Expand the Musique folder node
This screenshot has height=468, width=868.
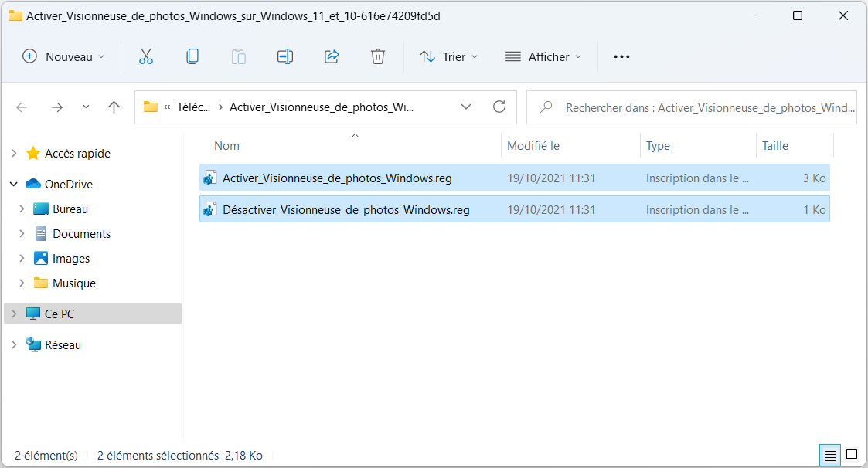click(22, 283)
